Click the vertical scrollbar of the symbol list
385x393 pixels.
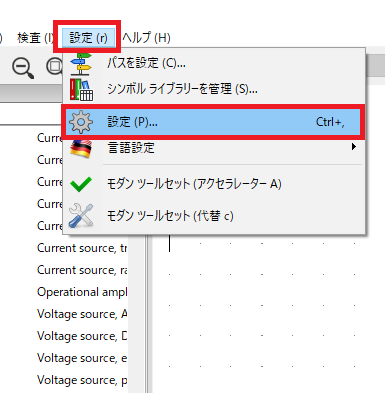point(136,313)
